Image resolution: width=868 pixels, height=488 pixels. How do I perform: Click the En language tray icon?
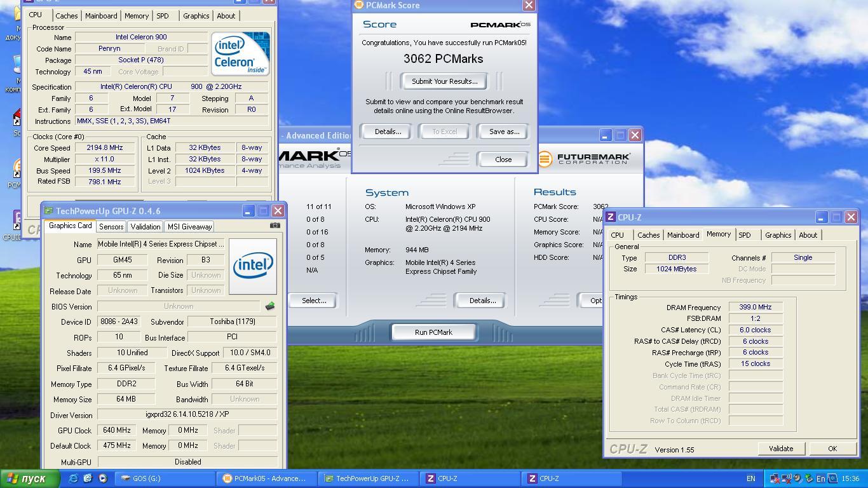[x=820, y=478]
